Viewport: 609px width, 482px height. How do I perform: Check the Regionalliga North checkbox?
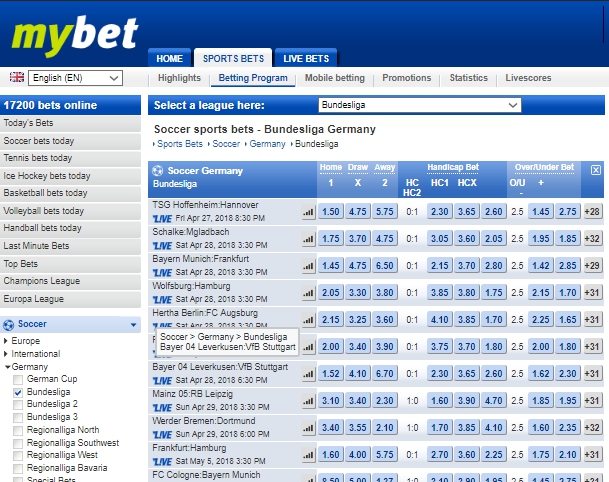[x=18, y=430]
